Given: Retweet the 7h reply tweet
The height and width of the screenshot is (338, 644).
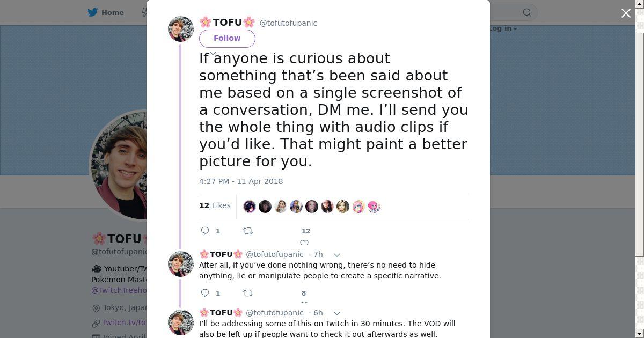Looking at the screenshot, I should tap(248, 293).
